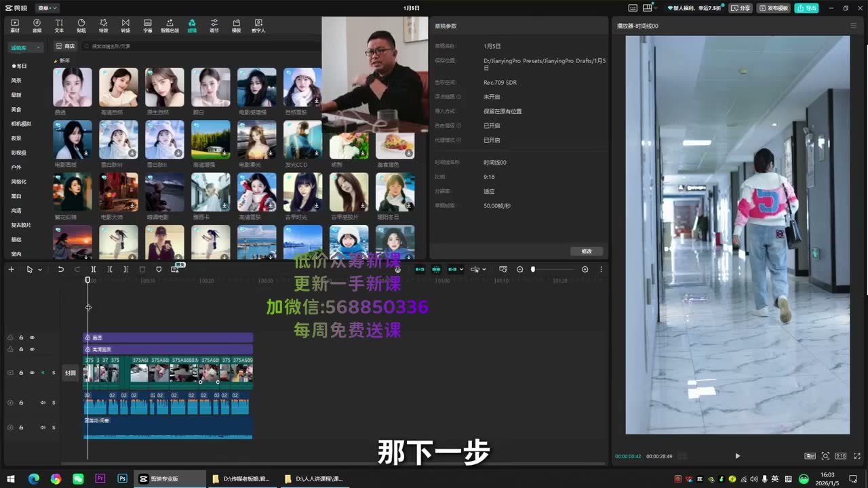
Task: Undo the last edit
Action: (x=60, y=269)
